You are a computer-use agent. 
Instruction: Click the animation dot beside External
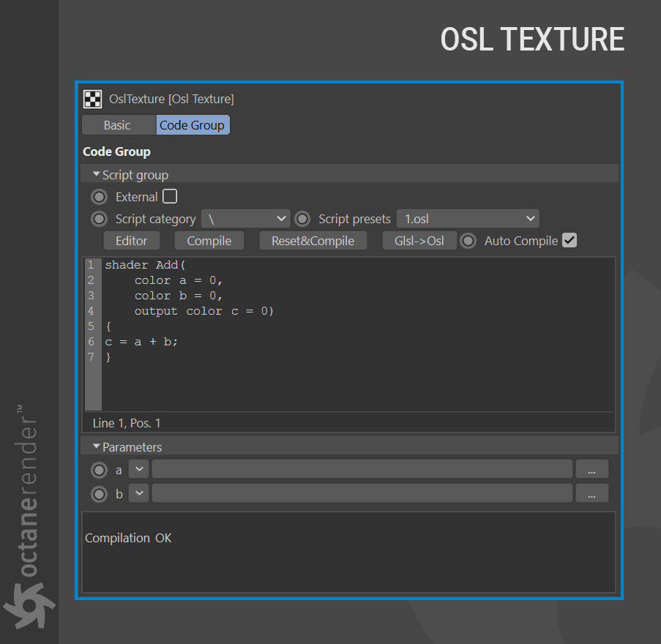point(99,197)
